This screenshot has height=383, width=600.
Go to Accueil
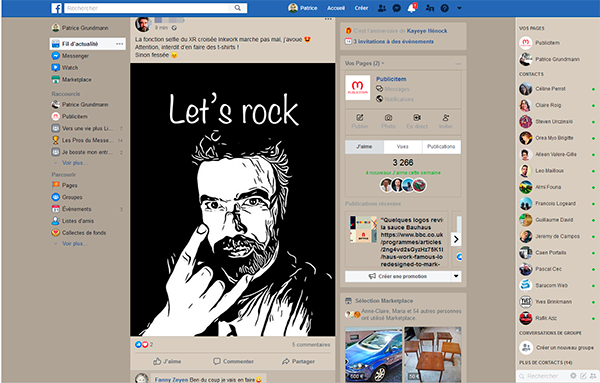coord(336,8)
